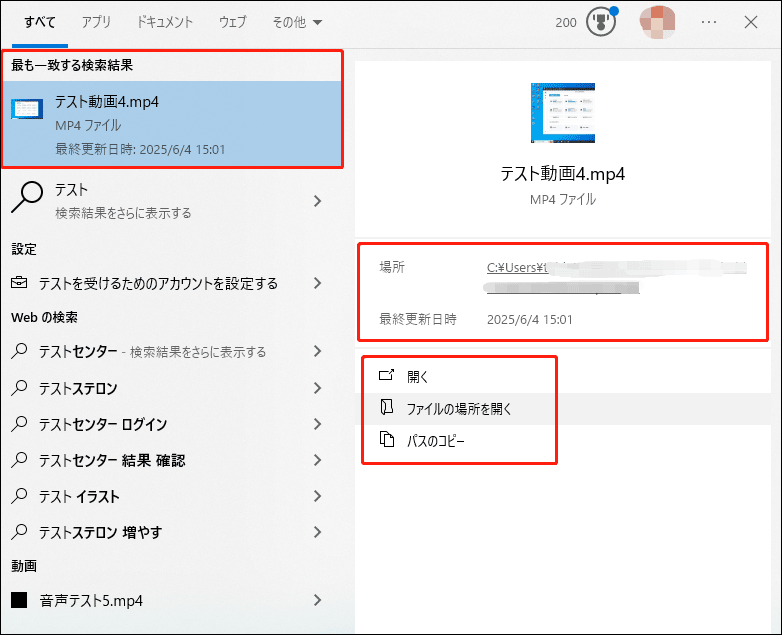Click search icon next to テストセンター ログイン

pos(19,424)
